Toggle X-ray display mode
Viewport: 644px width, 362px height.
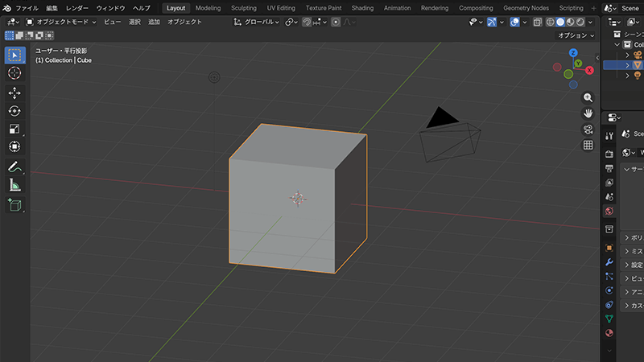[537, 22]
